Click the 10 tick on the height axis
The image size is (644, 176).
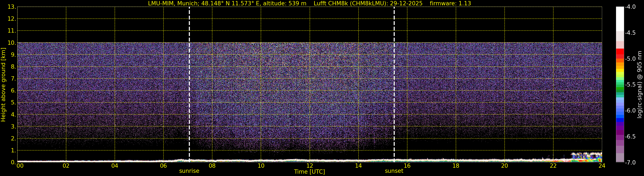point(11,43)
